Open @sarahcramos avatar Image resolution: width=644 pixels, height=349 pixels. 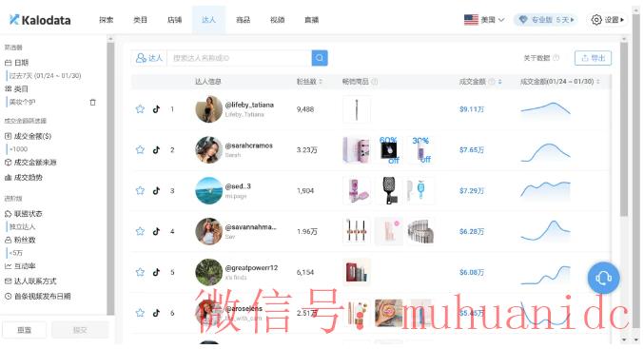pyautogui.click(x=208, y=150)
